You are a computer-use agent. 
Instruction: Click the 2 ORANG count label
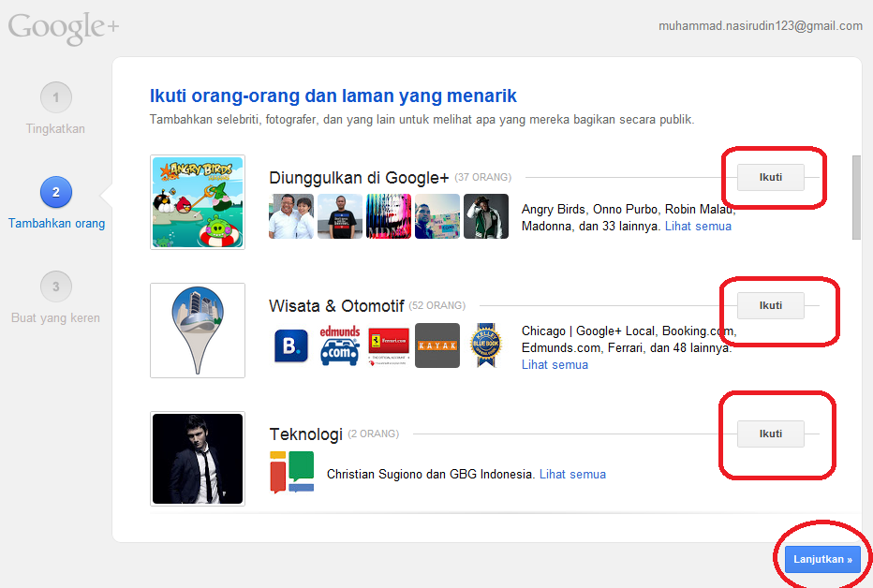click(374, 434)
